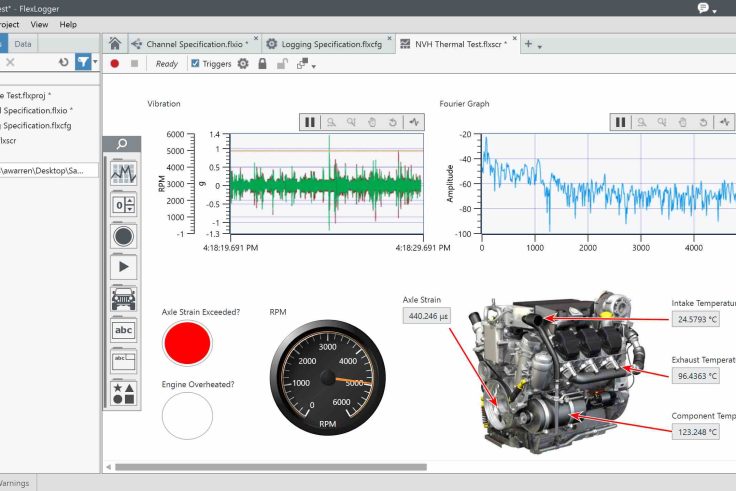
Task: Select the jeep vehicle images palette icon
Action: point(123,299)
